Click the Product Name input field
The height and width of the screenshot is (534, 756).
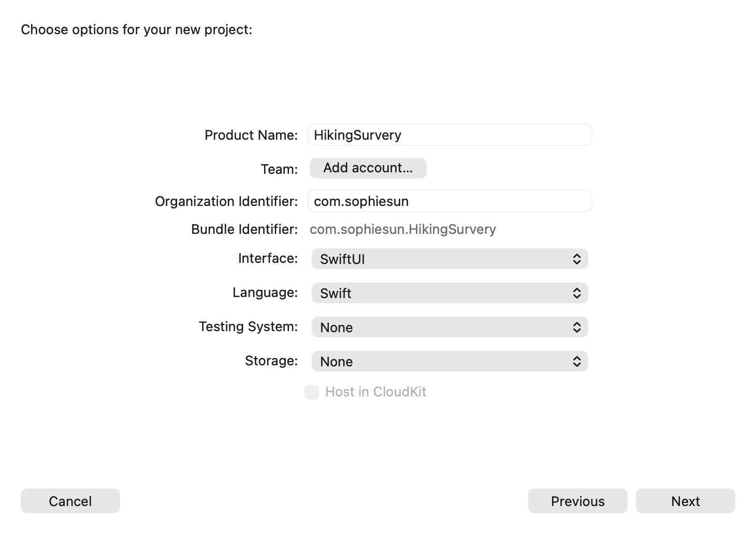pyautogui.click(x=449, y=135)
